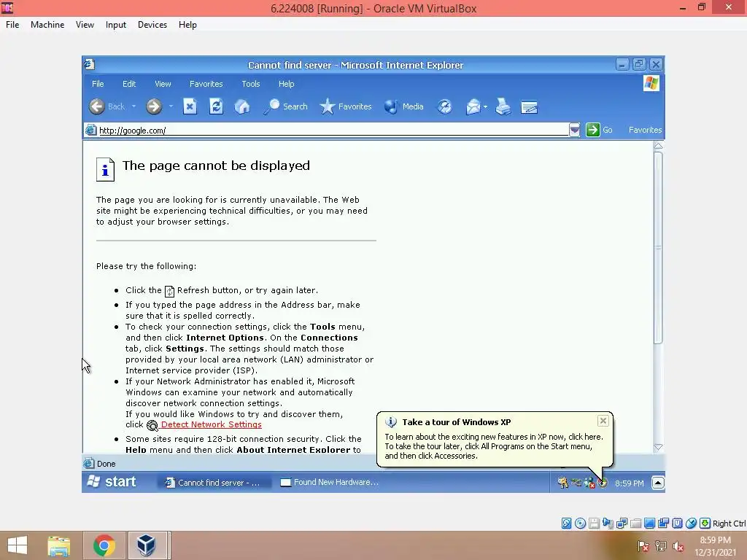Viewport: 747px width, 560px height.
Task: Open VirtualBox File menu
Action: (12, 25)
